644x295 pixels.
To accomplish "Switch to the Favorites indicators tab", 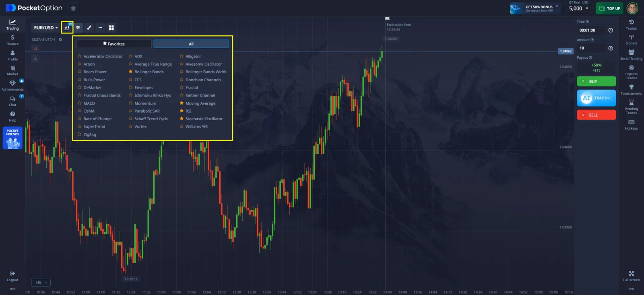I will tap(114, 44).
